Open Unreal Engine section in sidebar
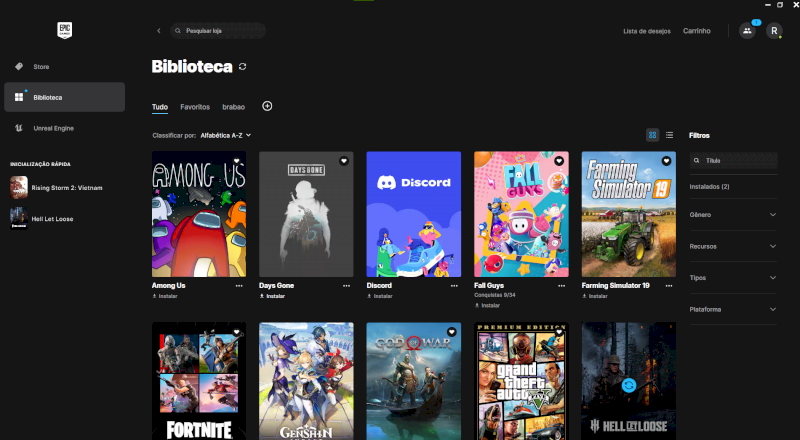The width and height of the screenshot is (800, 440). 52,128
